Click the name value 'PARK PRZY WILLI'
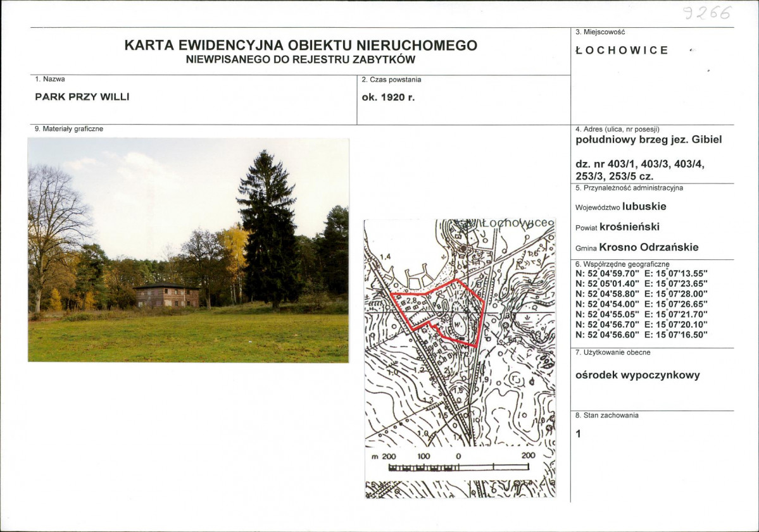 [82, 97]
